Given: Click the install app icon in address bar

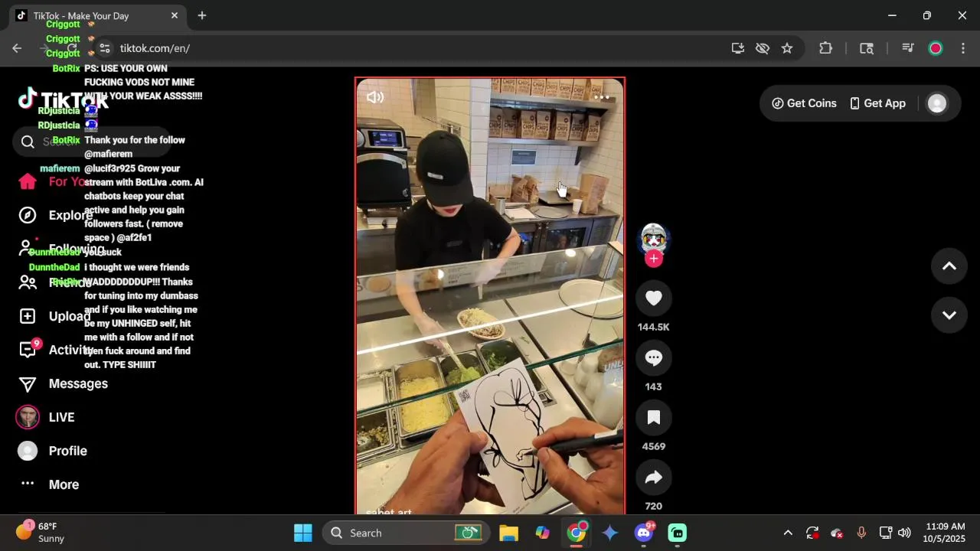Looking at the screenshot, I should (737, 48).
